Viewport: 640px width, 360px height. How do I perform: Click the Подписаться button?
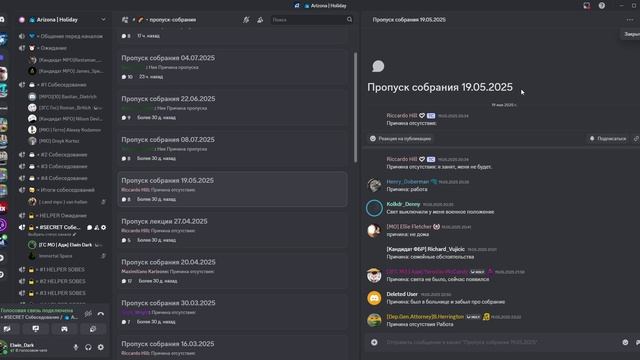608,139
